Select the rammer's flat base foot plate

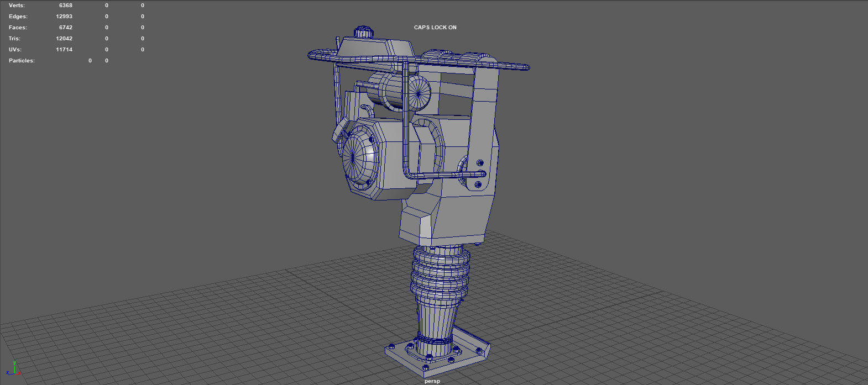(437, 351)
